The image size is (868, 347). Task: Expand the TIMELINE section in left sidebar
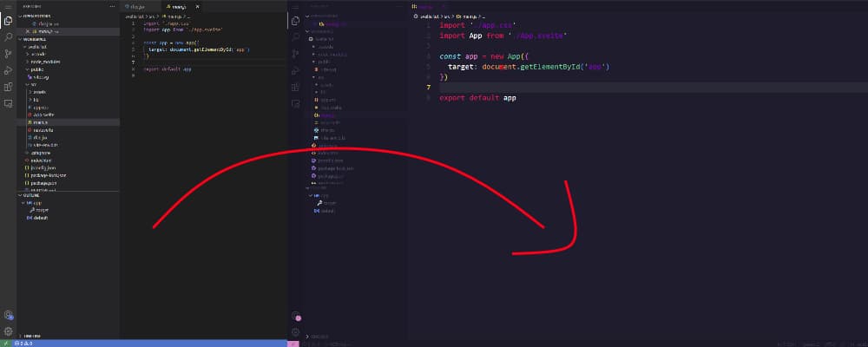[30, 335]
